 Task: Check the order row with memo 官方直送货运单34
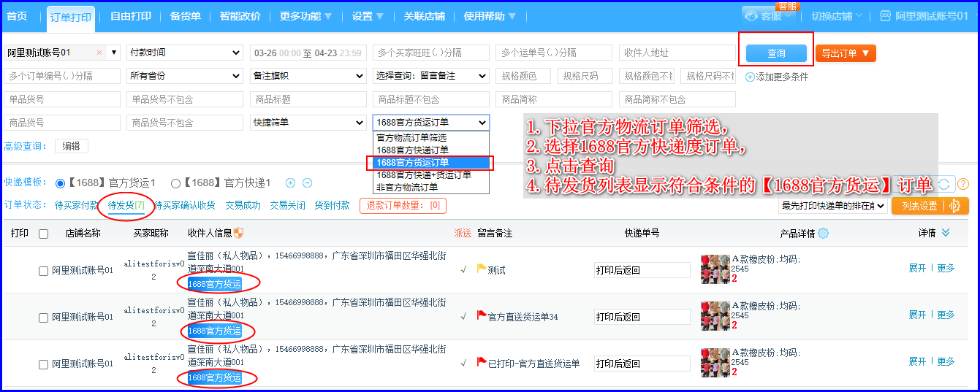tap(43, 318)
